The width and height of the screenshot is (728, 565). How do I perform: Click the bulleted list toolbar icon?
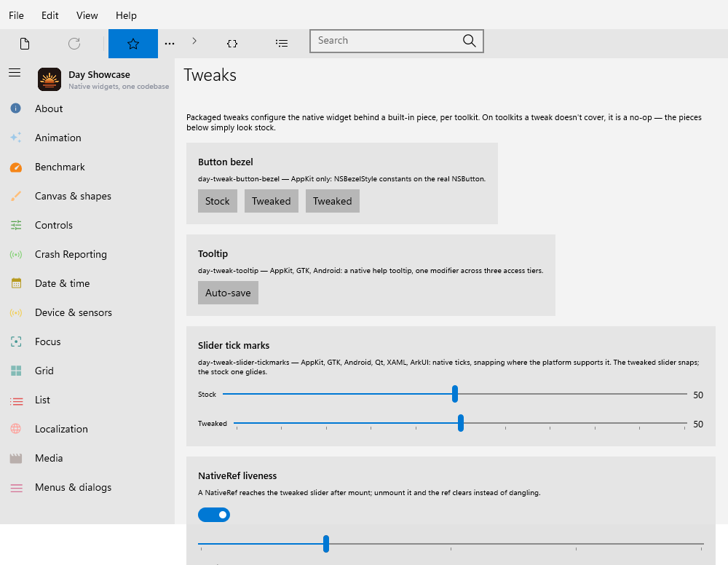pyautogui.click(x=281, y=44)
